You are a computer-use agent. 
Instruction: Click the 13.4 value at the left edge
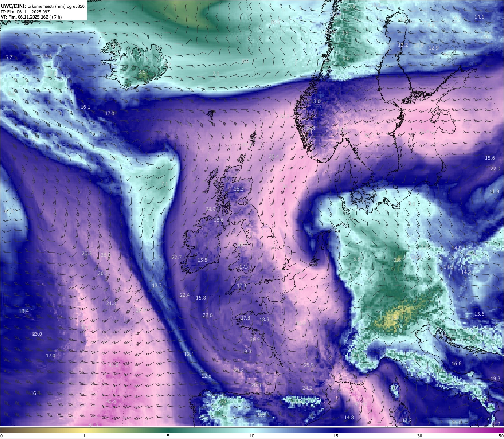(x=24, y=311)
